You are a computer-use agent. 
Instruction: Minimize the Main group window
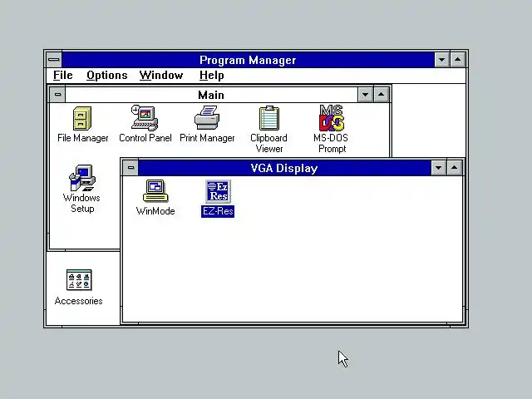click(366, 95)
